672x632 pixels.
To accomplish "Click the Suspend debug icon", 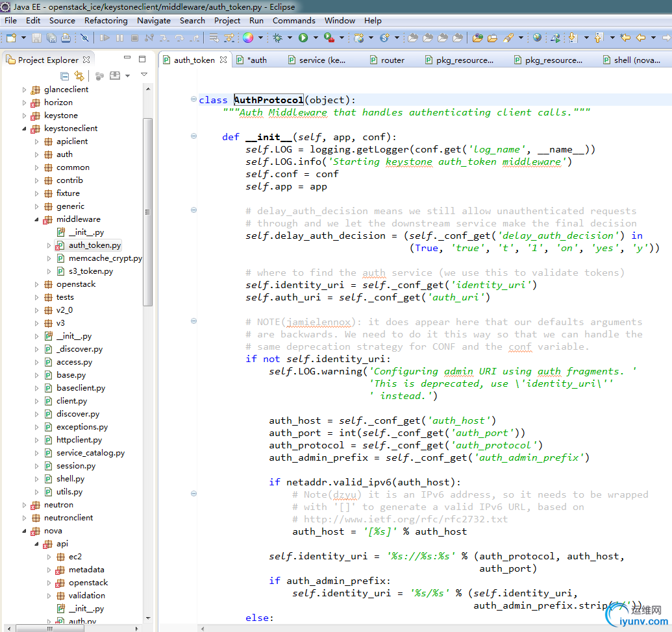I will 119,38.
